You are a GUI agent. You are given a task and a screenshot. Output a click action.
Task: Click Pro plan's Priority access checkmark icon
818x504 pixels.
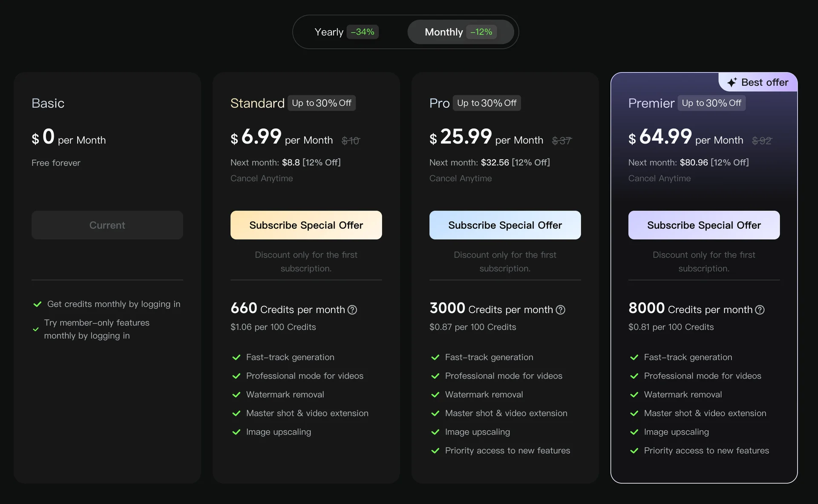(435, 451)
